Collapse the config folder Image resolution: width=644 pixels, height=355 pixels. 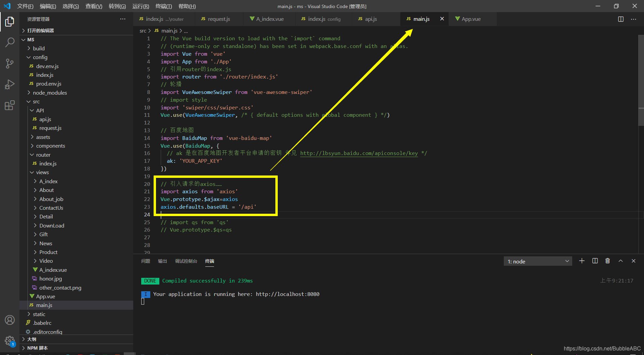tap(76, 57)
